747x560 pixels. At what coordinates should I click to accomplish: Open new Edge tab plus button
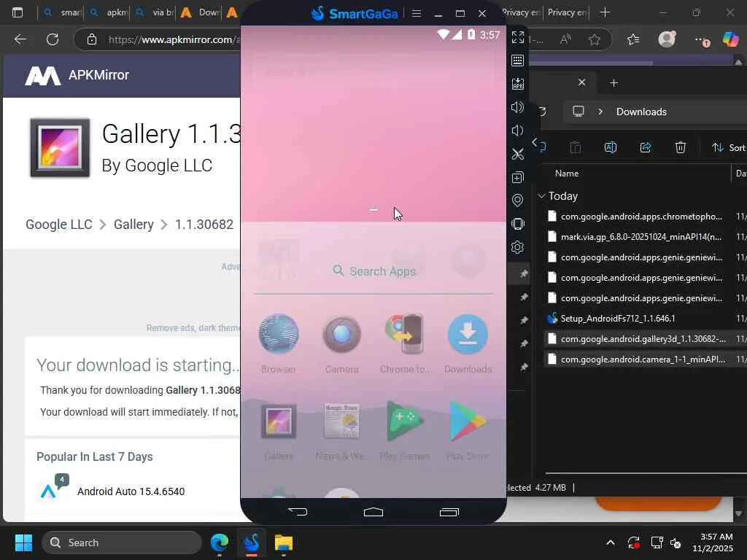(x=605, y=12)
